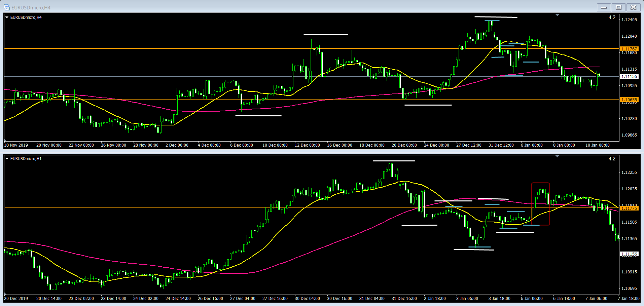Click the 1.12035 price scale label
The image size is (644, 306).
pos(629,189)
